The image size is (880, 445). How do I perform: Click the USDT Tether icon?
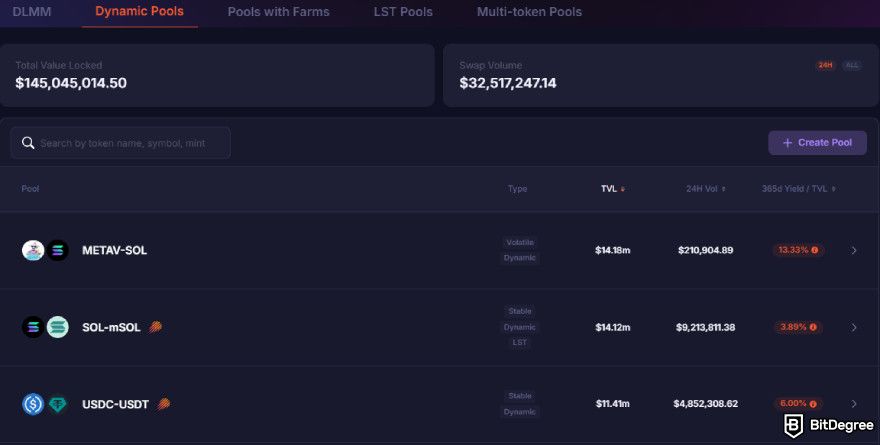click(x=57, y=404)
